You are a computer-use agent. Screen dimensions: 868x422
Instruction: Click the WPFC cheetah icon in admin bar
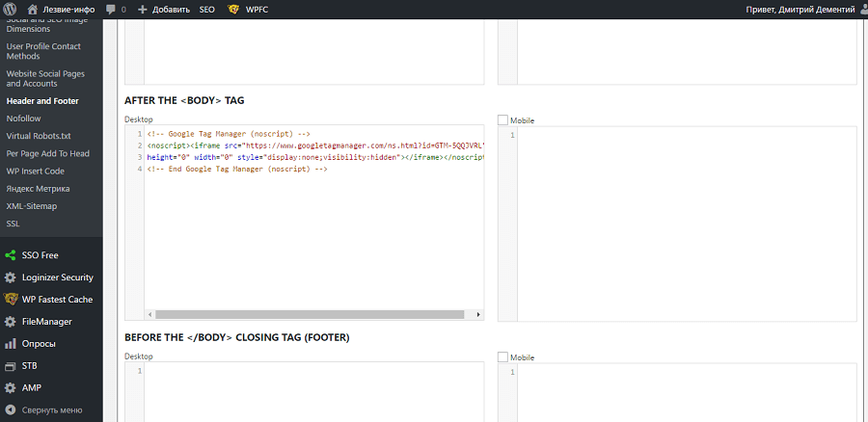(233, 9)
